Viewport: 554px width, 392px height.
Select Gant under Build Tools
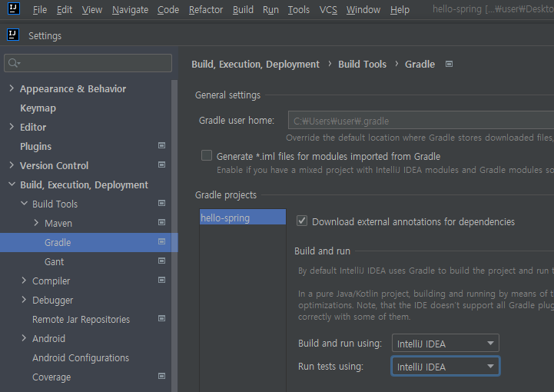pyautogui.click(x=54, y=261)
